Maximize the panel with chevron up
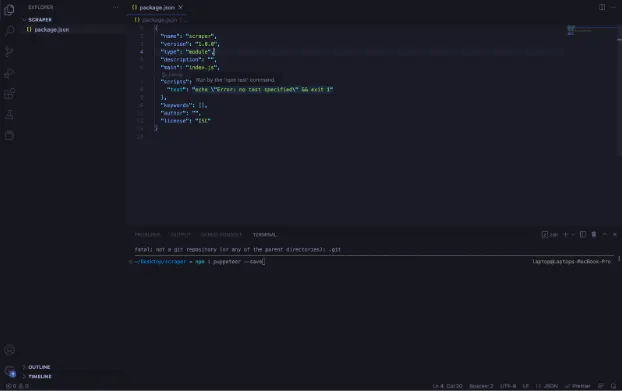Viewport: 622px width, 391px height. coord(605,234)
